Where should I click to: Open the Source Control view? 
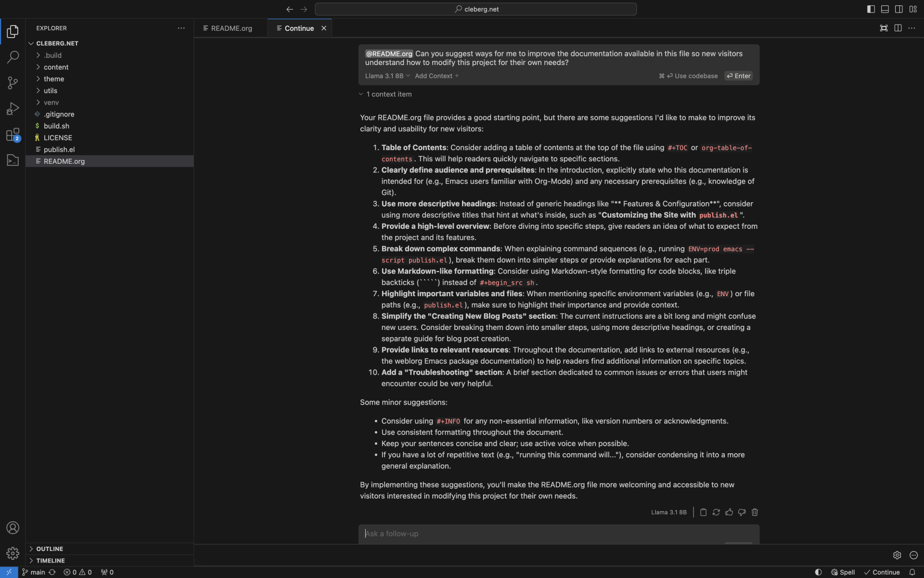pyautogui.click(x=13, y=83)
